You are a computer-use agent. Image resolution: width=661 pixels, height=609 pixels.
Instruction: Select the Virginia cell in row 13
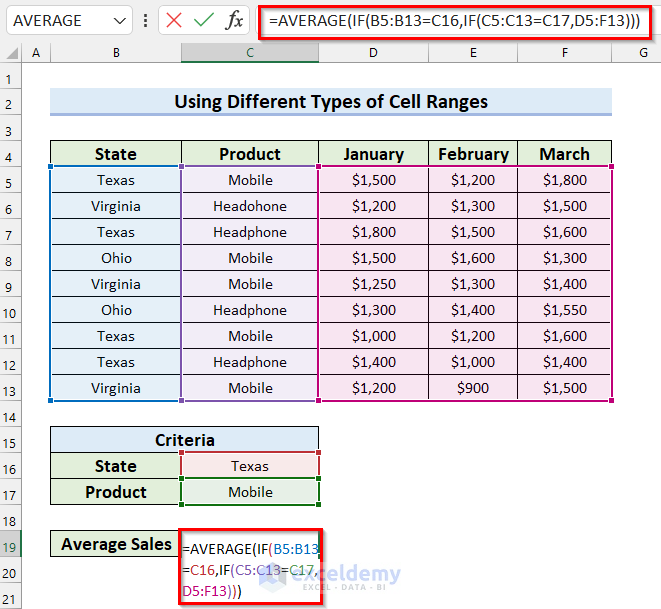(x=116, y=388)
